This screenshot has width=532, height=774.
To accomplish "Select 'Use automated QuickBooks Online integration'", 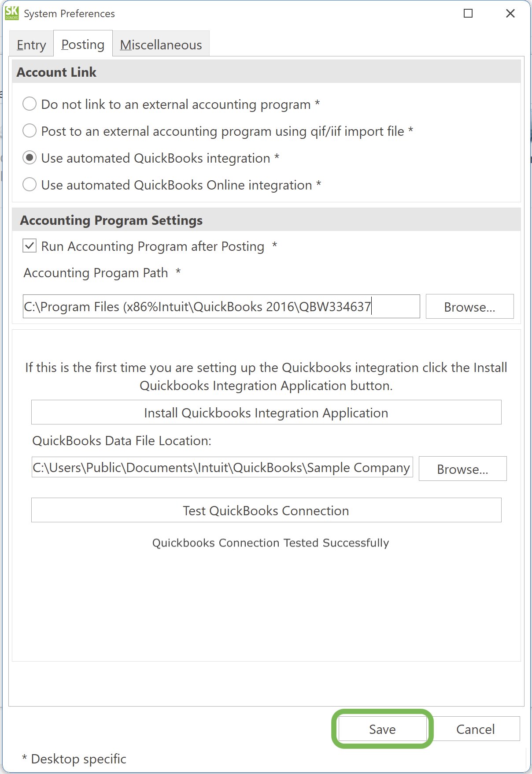I will click(29, 185).
